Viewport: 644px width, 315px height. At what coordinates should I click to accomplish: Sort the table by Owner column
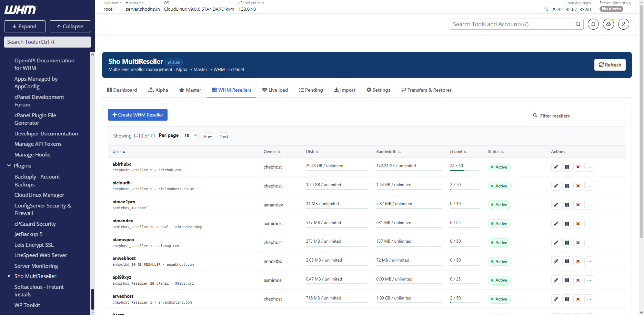(272, 152)
